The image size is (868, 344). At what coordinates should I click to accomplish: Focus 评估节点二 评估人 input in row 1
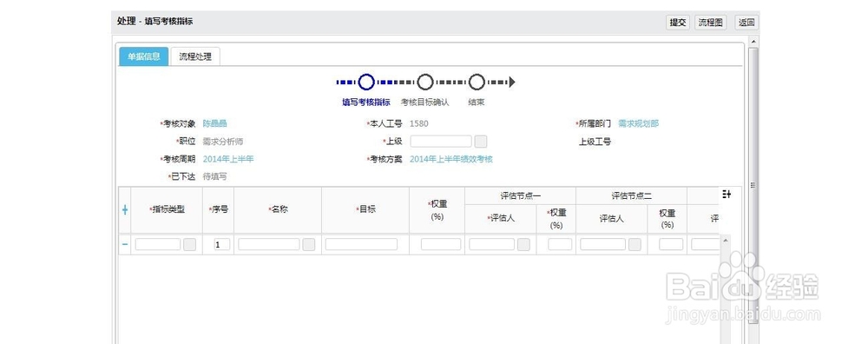(x=603, y=244)
